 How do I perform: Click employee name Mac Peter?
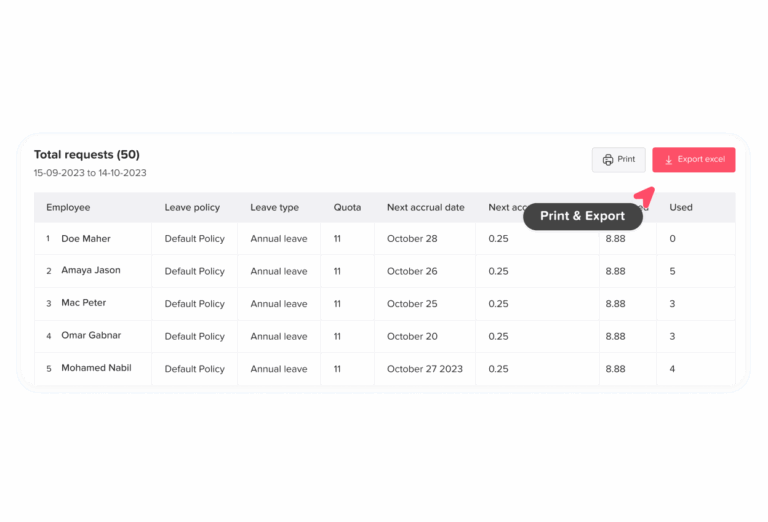point(83,303)
